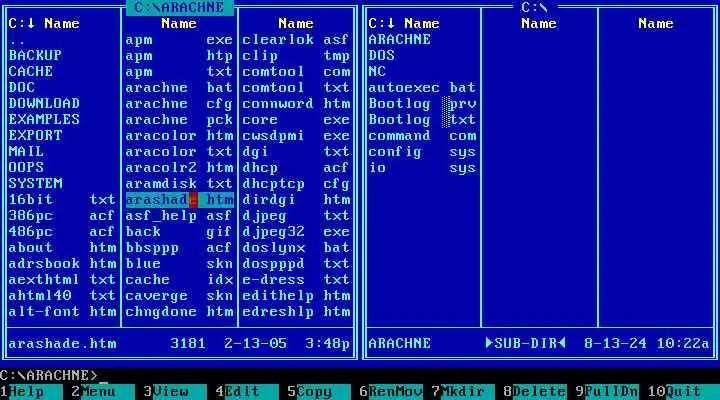
Task: Select the Bootlog prv file
Action: coord(422,104)
